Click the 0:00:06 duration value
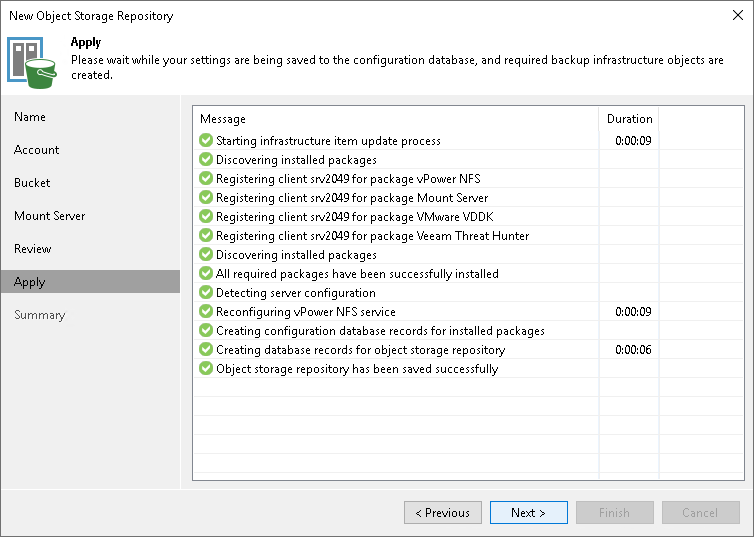Screen dimensions: 754x537 [x=633, y=350]
